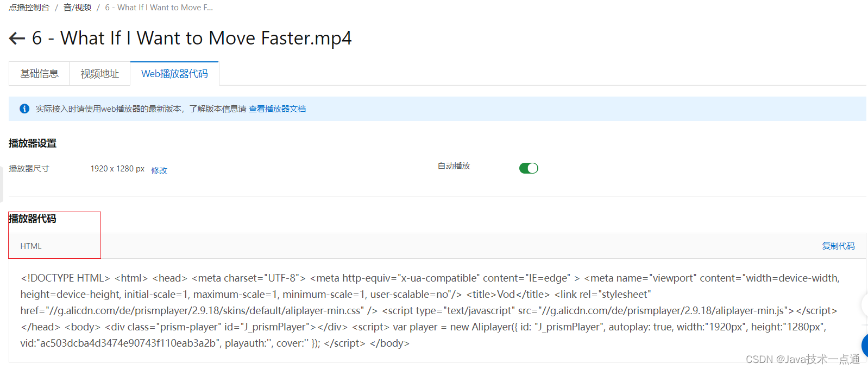Open the 音/视频 breadcrumb link
The width and height of the screenshot is (868, 370).
tap(77, 8)
